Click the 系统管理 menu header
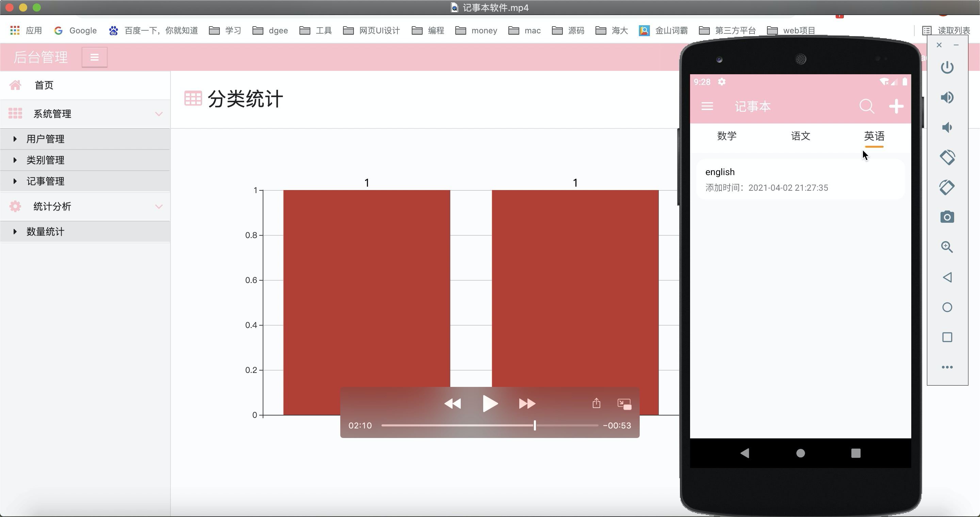The height and width of the screenshot is (517, 980). 85,114
